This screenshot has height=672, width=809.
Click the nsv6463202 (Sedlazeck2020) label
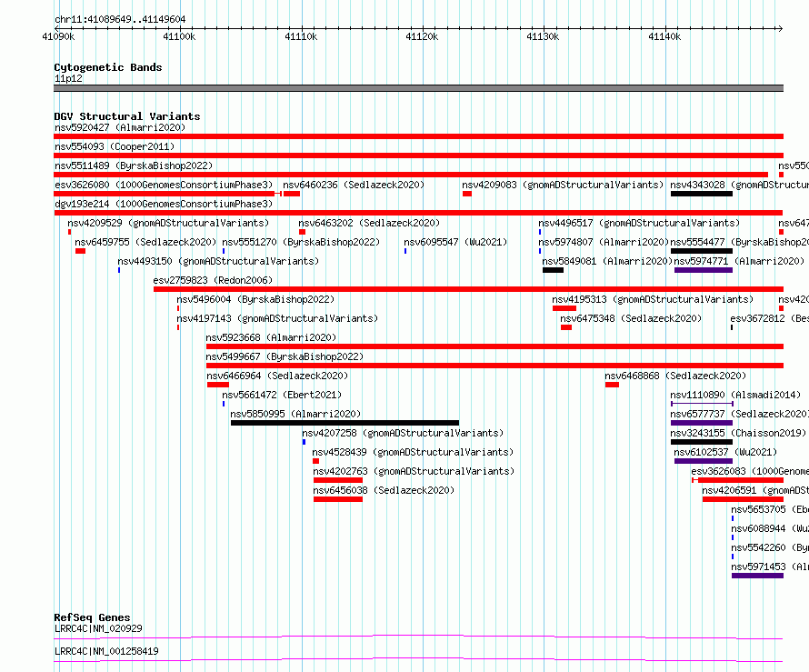[369, 223]
